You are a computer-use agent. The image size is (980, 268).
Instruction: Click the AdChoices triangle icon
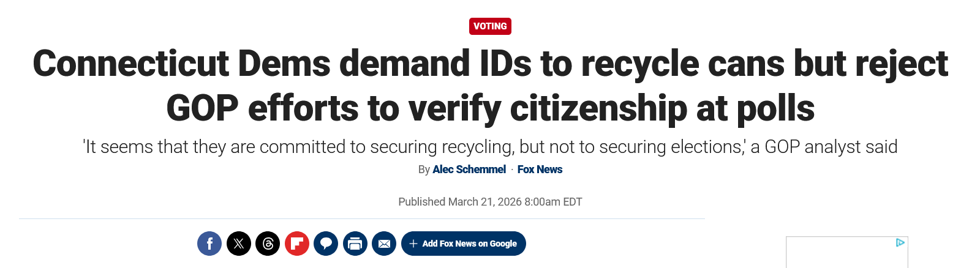click(900, 243)
